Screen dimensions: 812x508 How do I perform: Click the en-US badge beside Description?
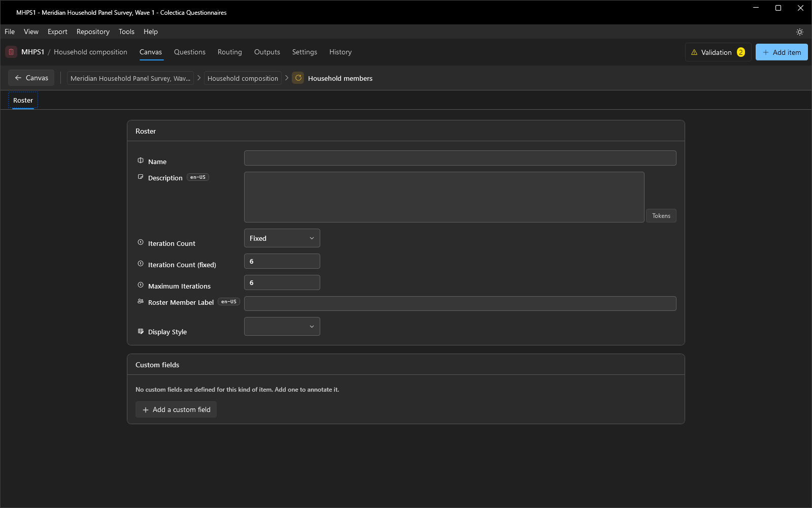[x=198, y=177]
